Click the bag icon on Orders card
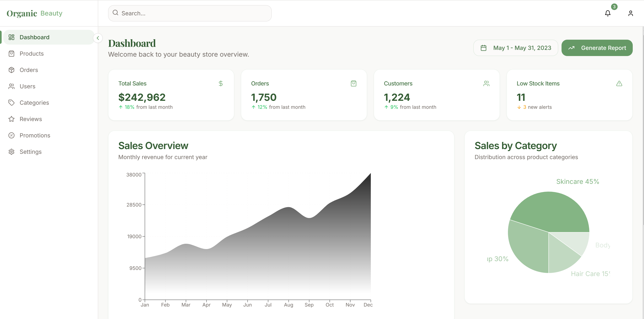The image size is (644, 319). click(x=353, y=83)
